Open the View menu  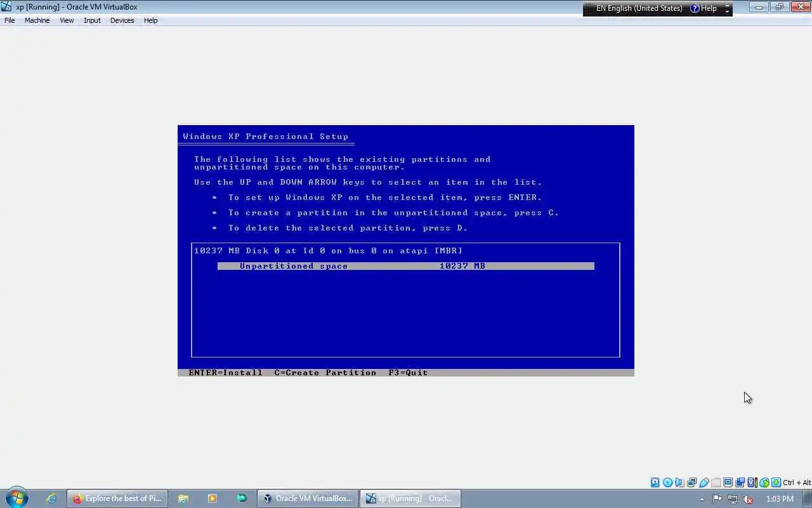[x=67, y=20]
